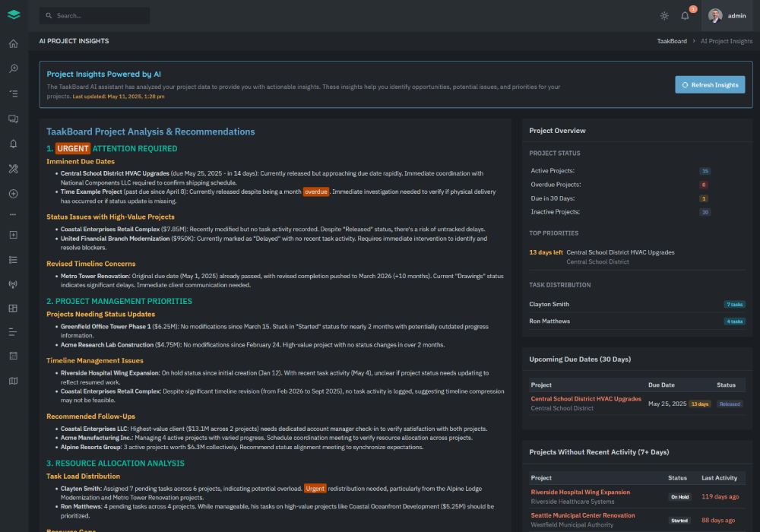Screen dimensions: 760x532
Task: Open the horizontal bars timeline sidebar icon
Action: point(13,332)
